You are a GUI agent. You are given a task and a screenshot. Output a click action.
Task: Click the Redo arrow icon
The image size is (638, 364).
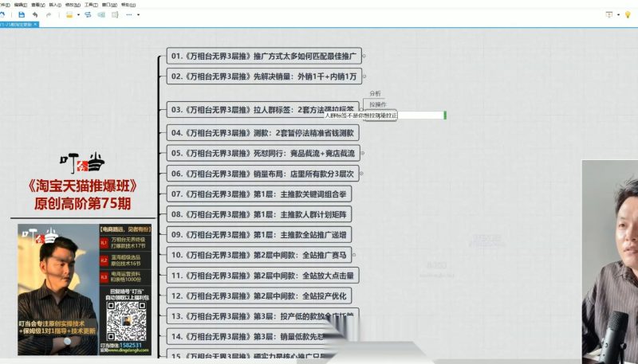[49, 14]
